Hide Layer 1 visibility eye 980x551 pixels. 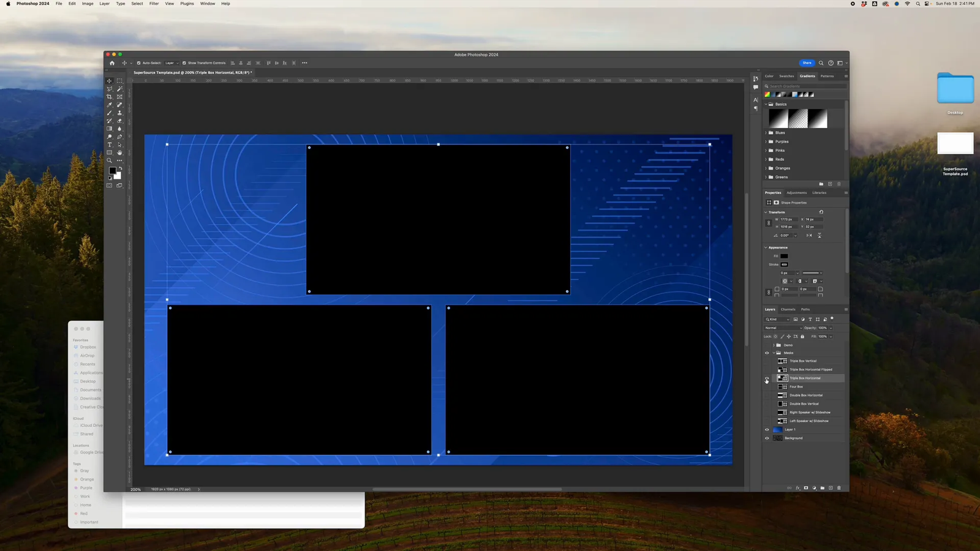(x=767, y=429)
